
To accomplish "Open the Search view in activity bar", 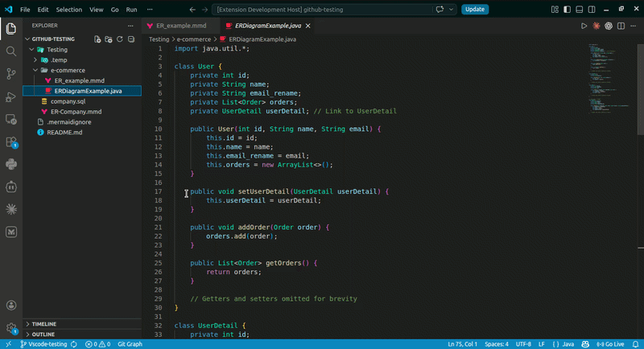I will click(11, 51).
